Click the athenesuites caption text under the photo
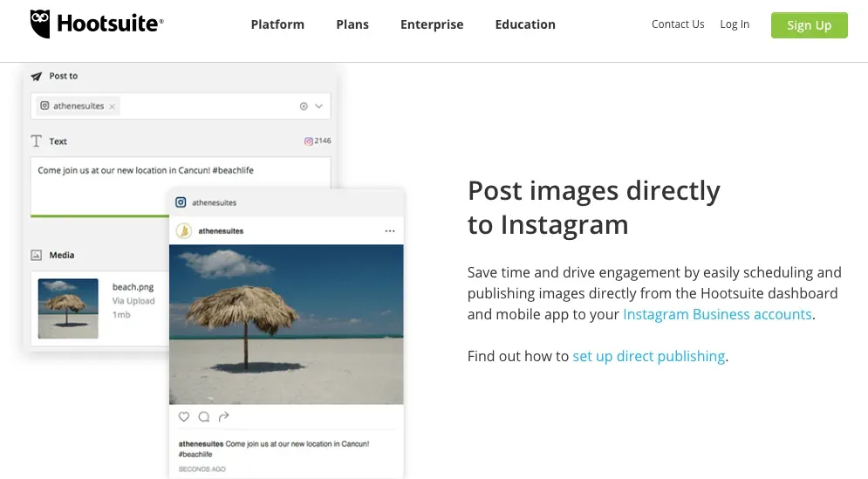The height and width of the screenshot is (479, 868). 273,448
